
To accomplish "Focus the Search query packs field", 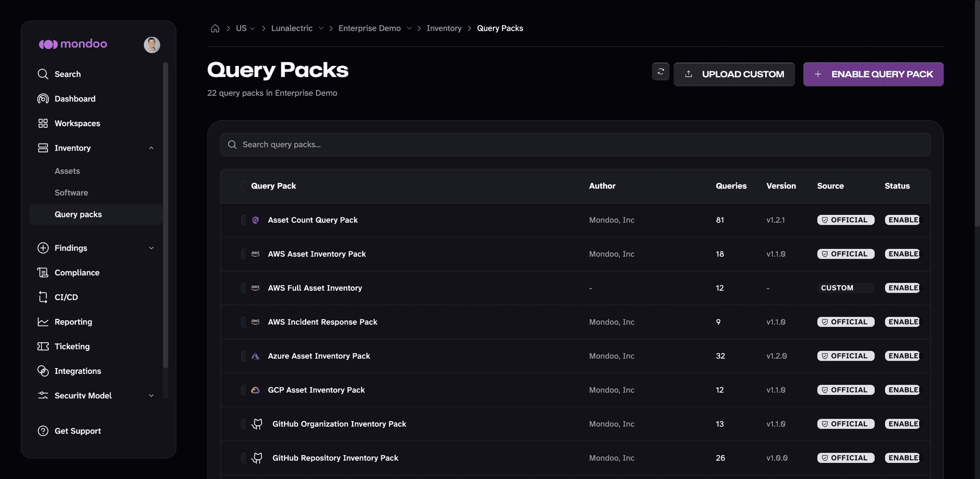I will (575, 144).
